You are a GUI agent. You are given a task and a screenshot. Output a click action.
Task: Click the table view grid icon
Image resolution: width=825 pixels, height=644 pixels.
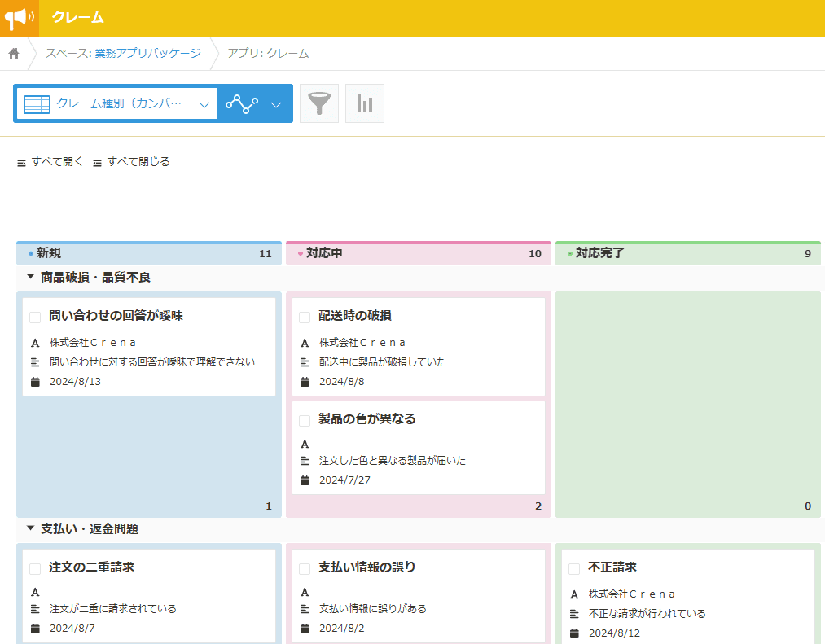(37, 104)
